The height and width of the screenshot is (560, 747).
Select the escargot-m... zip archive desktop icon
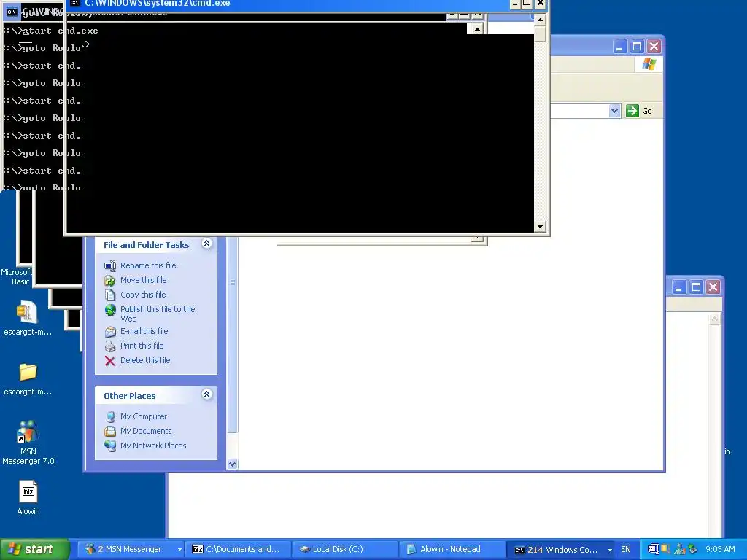pos(28,318)
